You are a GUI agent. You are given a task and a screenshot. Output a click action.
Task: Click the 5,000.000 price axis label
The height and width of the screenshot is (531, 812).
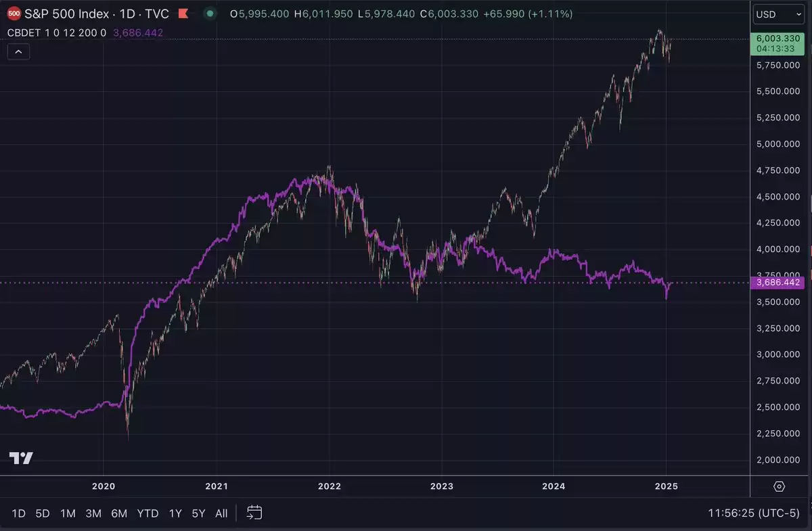tap(777, 144)
